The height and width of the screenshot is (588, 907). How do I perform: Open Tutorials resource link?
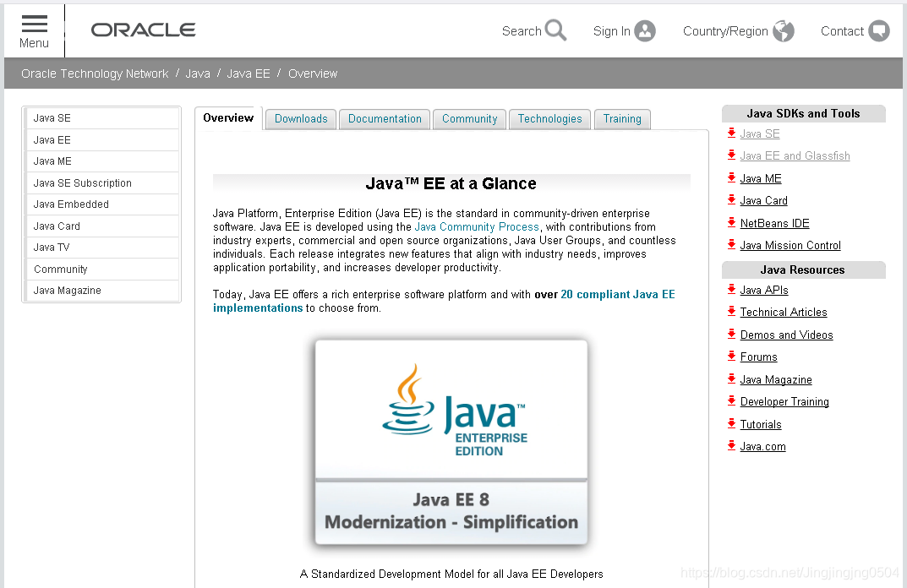[x=761, y=424]
